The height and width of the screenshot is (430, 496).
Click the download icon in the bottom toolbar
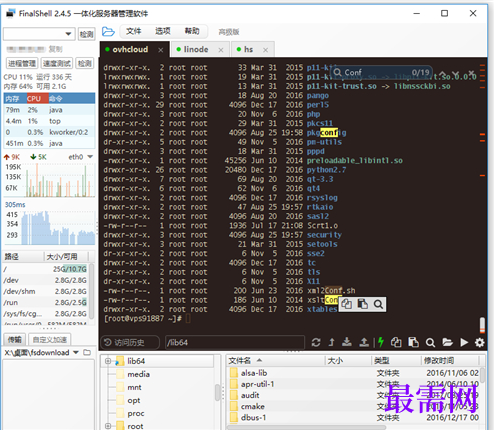point(347,342)
